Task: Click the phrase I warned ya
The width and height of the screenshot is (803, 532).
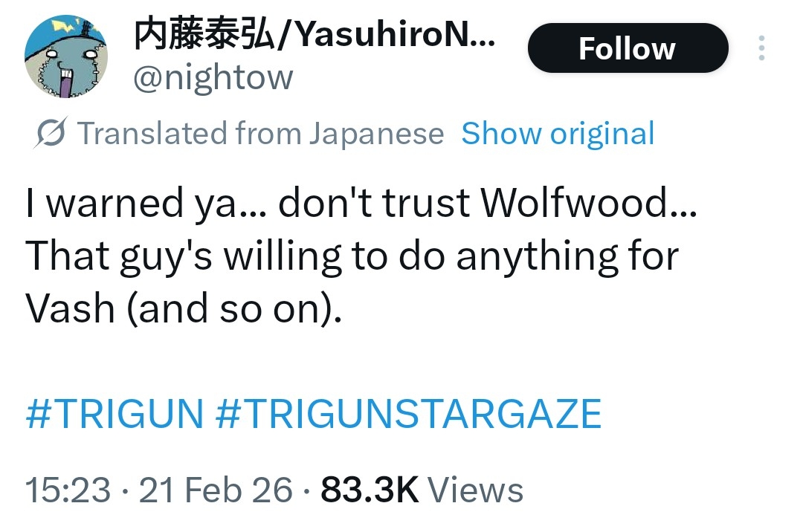Action: pyautogui.click(x=146, y=203)
